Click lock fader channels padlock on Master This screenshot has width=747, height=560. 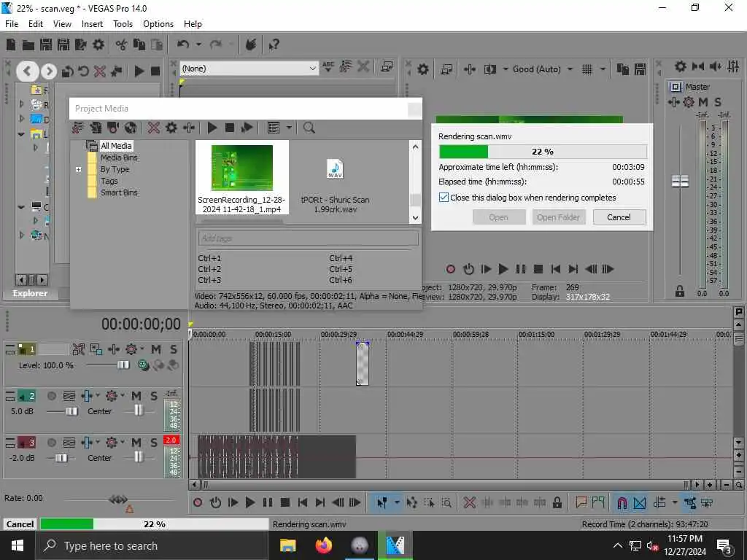680,292
